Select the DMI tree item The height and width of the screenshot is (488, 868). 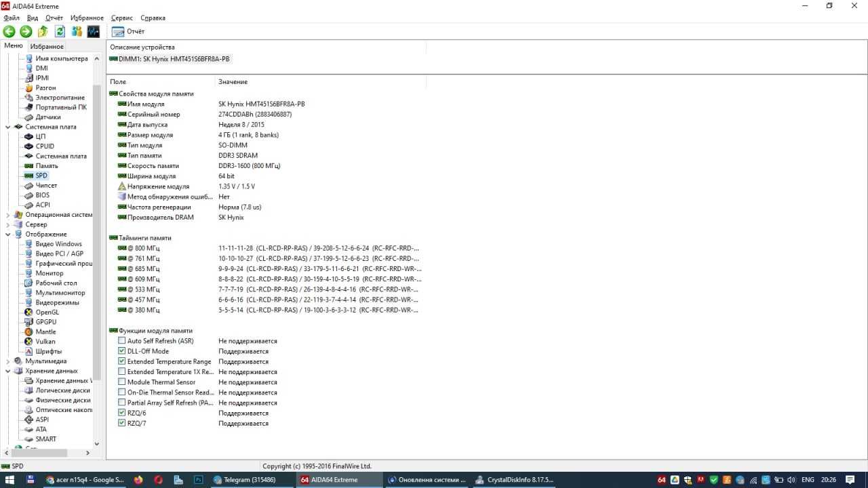41,68
